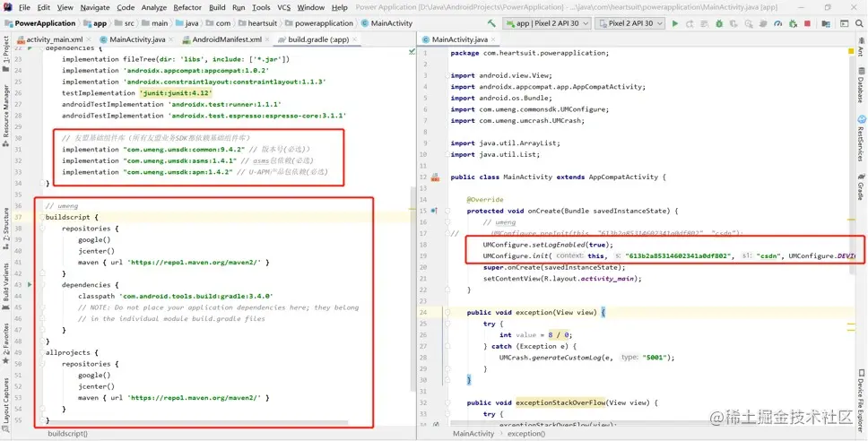Open the Build Variants tool window

(x=5, y=287)
